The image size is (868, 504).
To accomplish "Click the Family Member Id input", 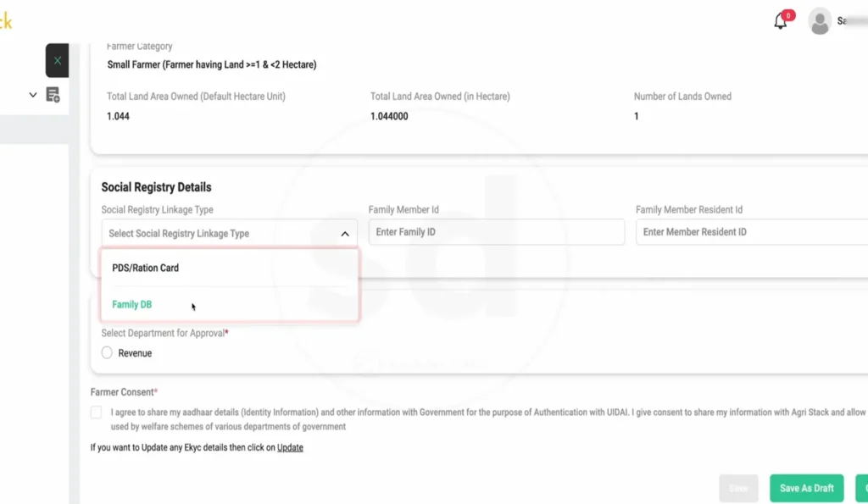I will (497, 232).
